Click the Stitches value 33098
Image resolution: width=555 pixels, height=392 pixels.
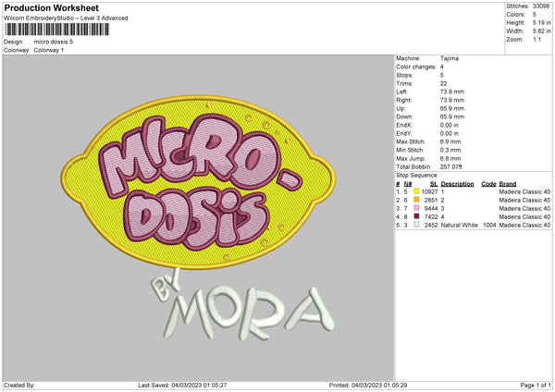(x=541, y=6)
